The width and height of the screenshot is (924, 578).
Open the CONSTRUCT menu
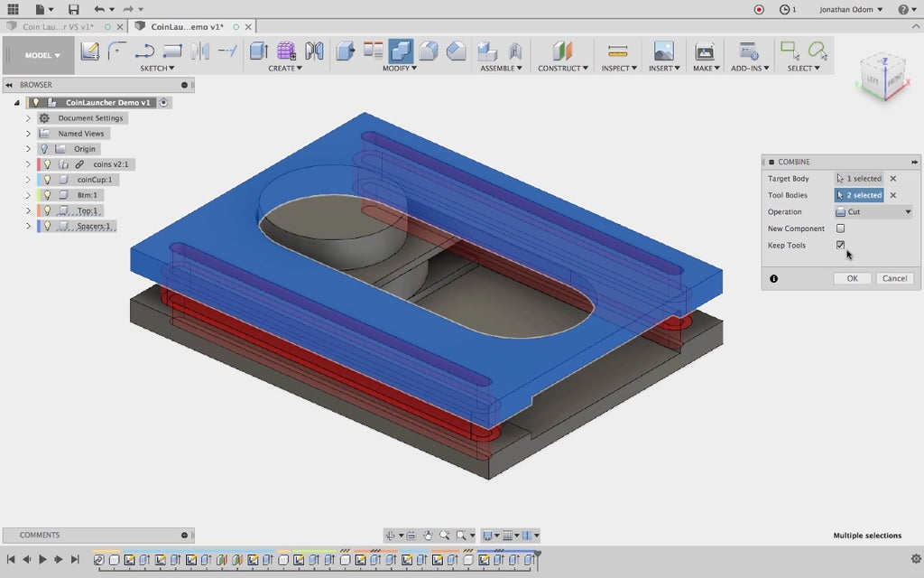(562, 69)
